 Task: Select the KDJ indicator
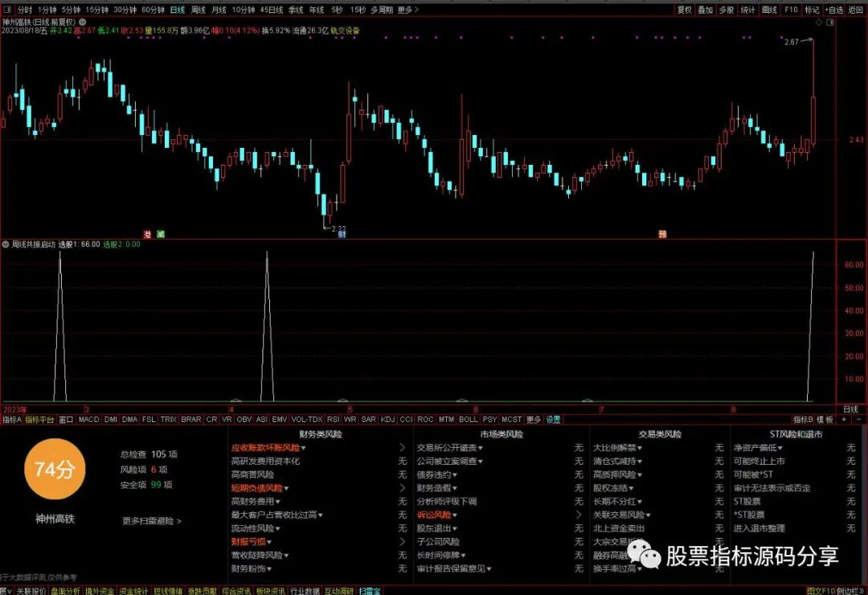click(387, 420)
